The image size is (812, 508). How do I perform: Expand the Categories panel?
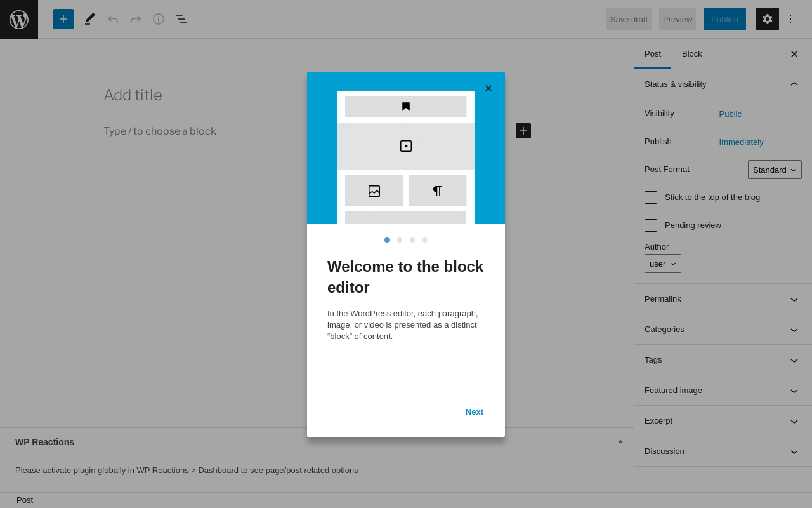coord(723,330)
